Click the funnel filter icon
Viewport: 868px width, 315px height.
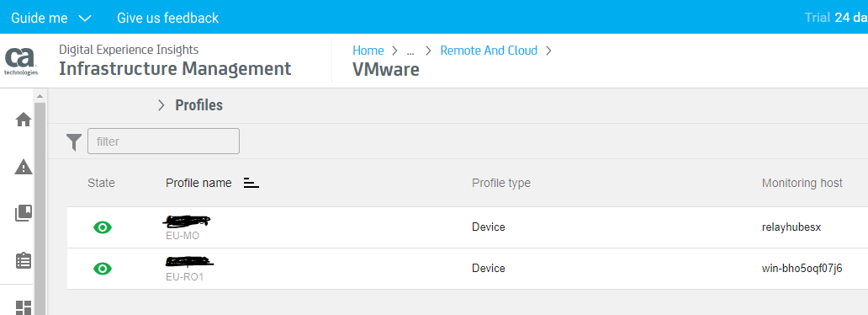(x=74, y=142)
